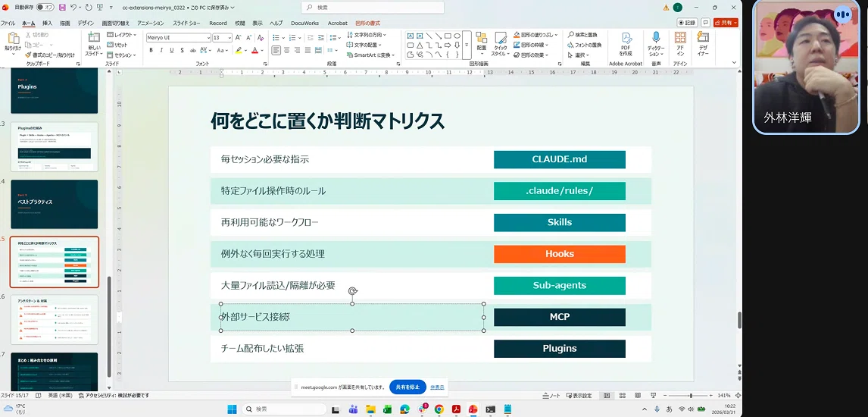Create a PDF with Adobe Acrobat
Screen dimensions: 868x417
click(x=626, y=44)
